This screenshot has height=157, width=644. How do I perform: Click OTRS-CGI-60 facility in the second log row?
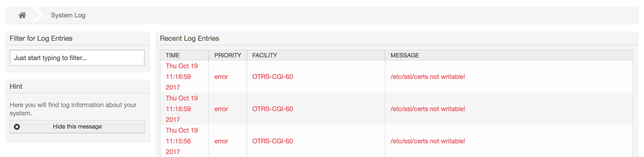(272, 109)
